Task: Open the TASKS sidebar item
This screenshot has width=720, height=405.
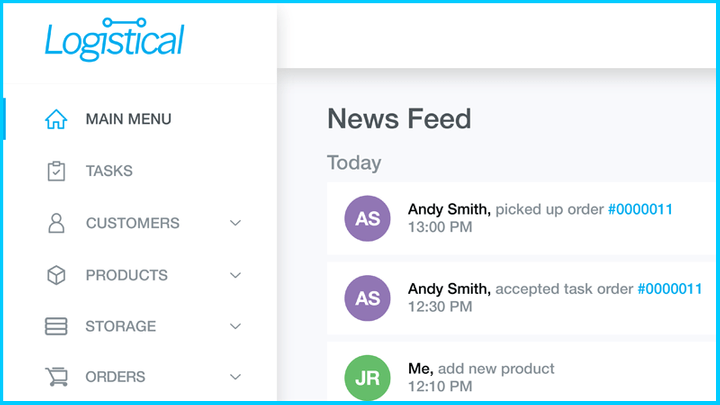Action: (x=109, y=171)
